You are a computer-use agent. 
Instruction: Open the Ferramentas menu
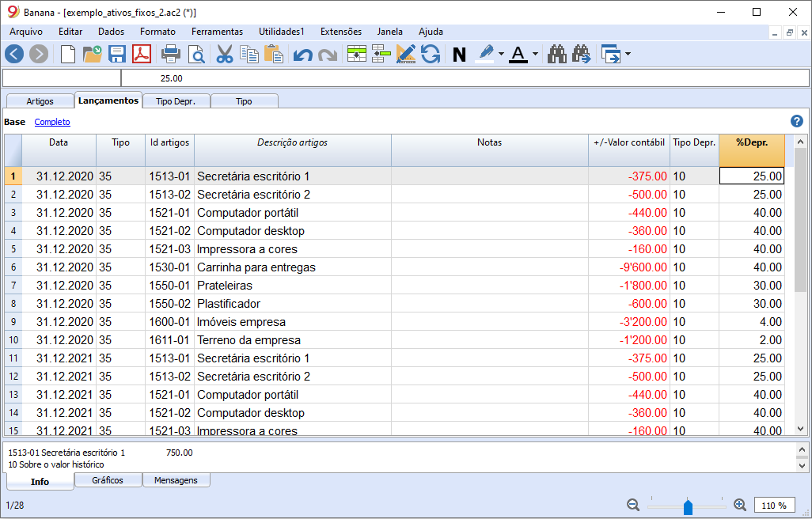[x=217, y=32]
